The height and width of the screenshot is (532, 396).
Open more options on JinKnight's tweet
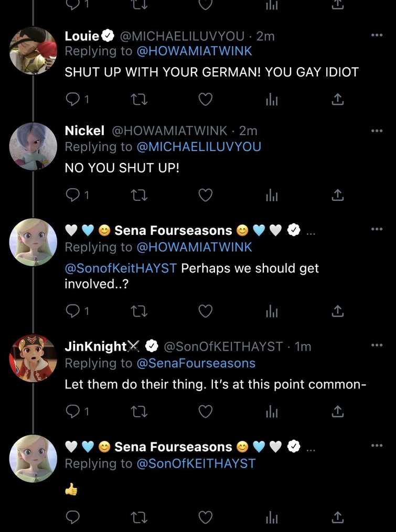click(x=377, y=345)
